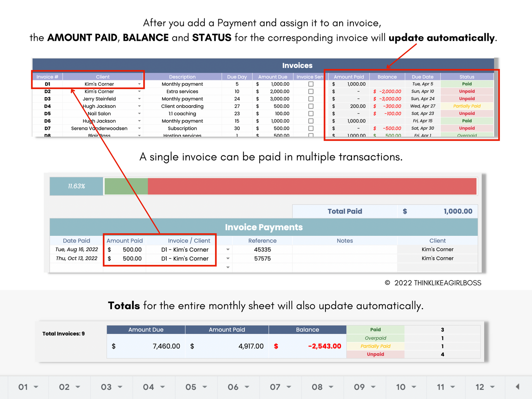Check the Invoice Sent box for invoice D6

[x=311, y=121]
